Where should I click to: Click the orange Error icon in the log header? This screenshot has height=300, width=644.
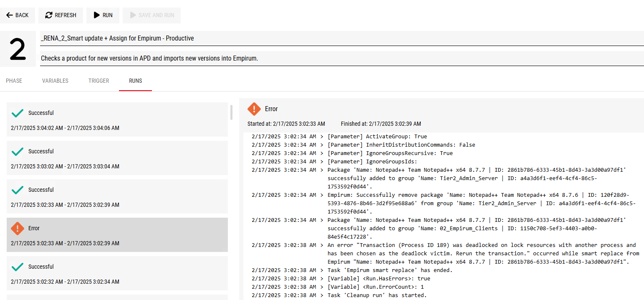pyautogui.click(x=254, y=109)
